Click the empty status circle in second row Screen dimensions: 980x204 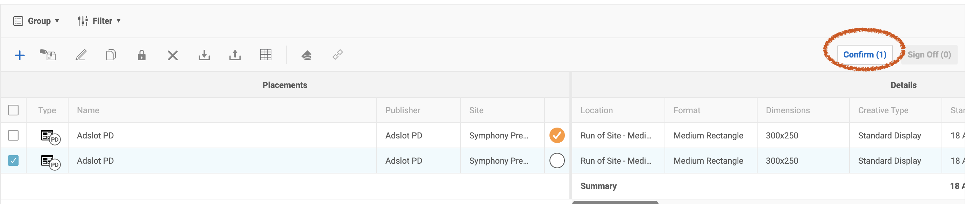click(557, 161)
